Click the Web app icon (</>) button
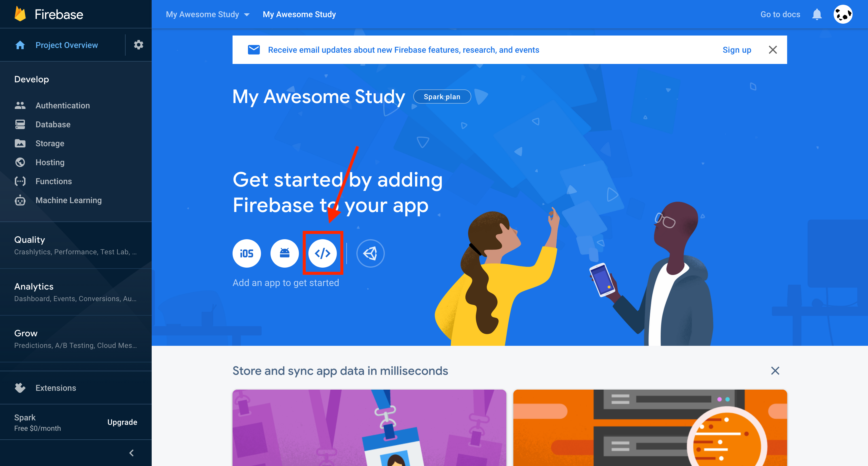The width and height of the screenshot is (868, 466). coord(323,252)
